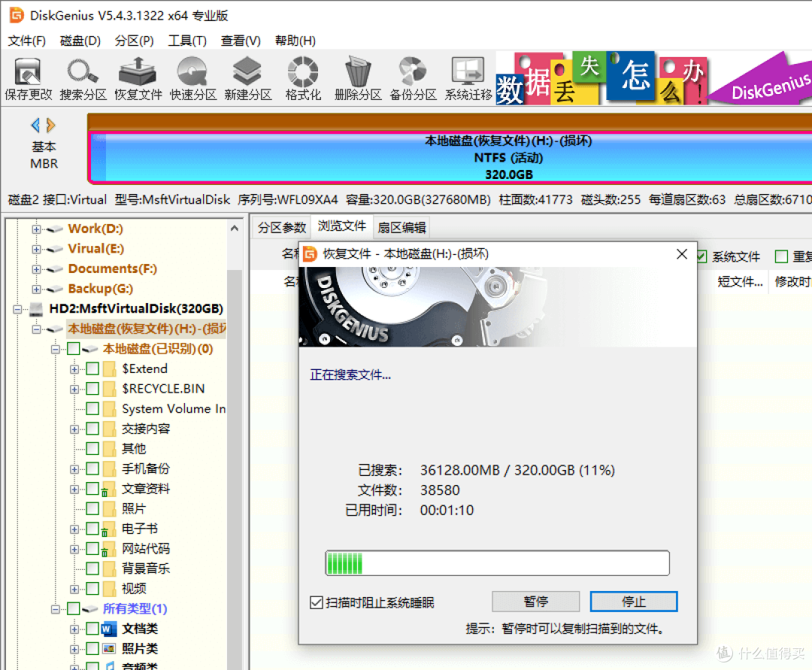Go to previous disk with left arrow

point(35,126)
